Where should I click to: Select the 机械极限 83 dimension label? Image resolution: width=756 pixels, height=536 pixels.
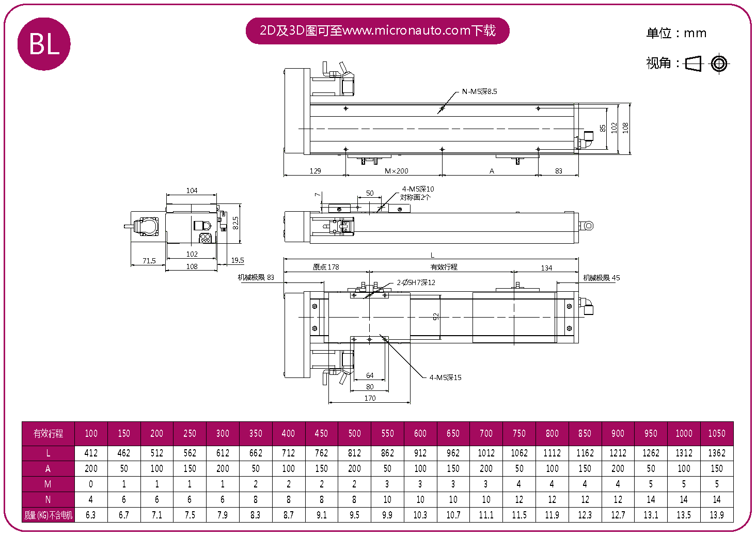pos(256,277)
